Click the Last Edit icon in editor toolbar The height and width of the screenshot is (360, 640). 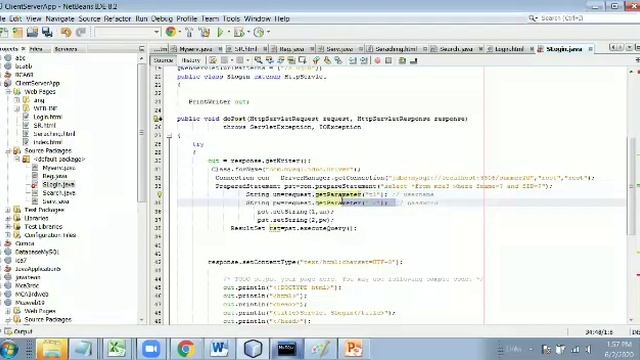click(213, 60)
